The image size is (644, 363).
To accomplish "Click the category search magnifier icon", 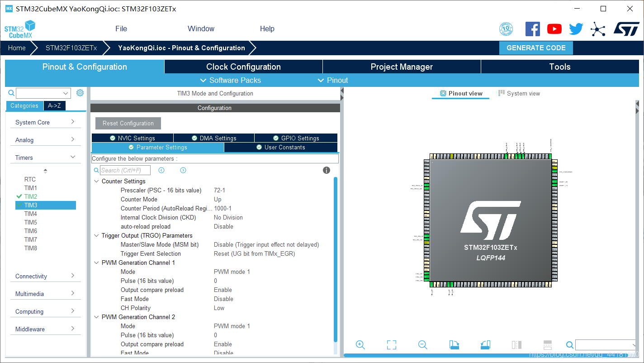I will pos(11,93).
